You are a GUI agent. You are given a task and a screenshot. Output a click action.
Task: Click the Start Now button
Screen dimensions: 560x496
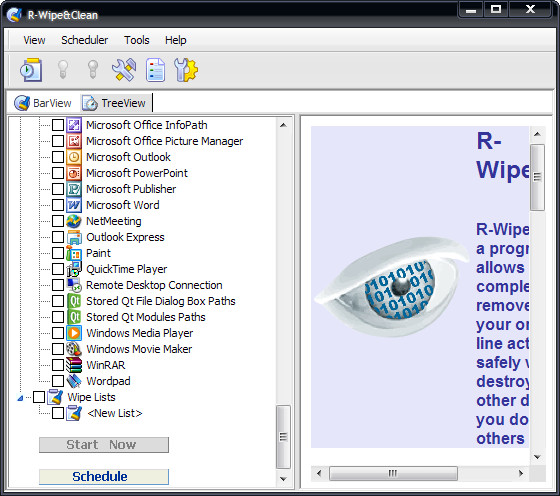(104, 445)
